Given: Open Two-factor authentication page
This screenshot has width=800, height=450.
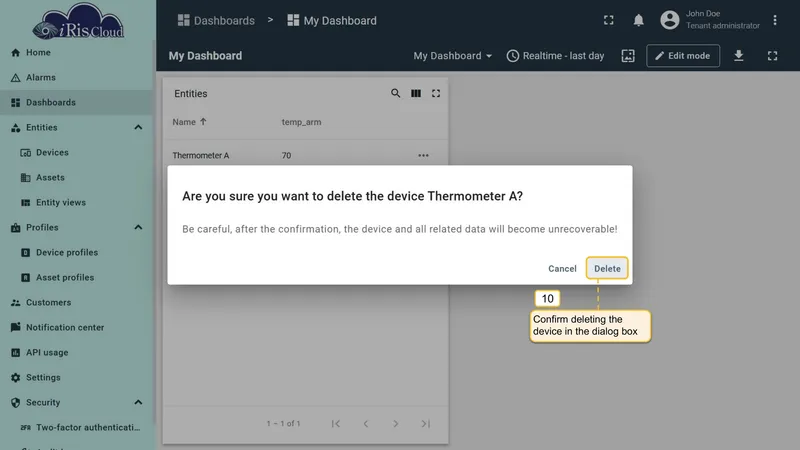Looking at the screenshot, I should 77,428.
